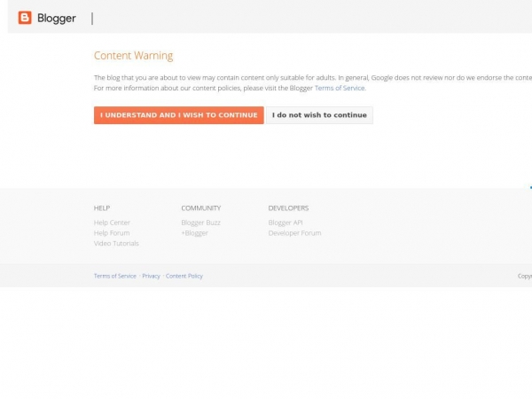The width and height of the screenshot is (532, 399).
Task: Choose I do not wish to continue
Action: pyautogui.click(x=319, y=115)
